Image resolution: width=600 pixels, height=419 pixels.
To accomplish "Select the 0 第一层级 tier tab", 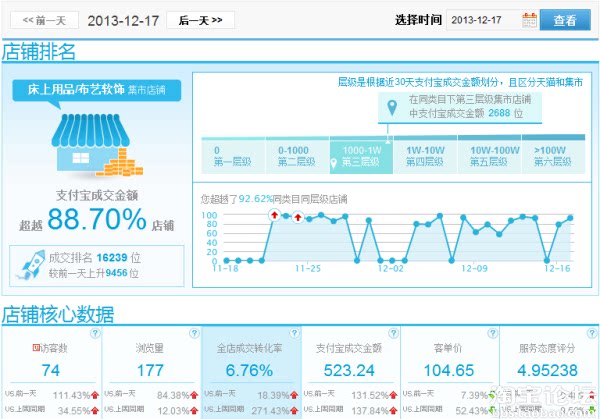I will tap(233, 156).
